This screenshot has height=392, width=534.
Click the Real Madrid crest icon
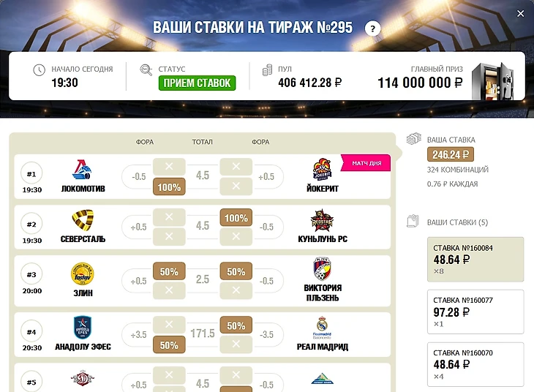(x=322, y=328)
